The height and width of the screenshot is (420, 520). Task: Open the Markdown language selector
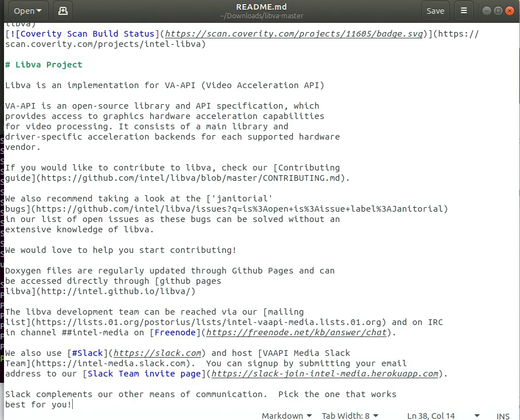coord(286,416)
